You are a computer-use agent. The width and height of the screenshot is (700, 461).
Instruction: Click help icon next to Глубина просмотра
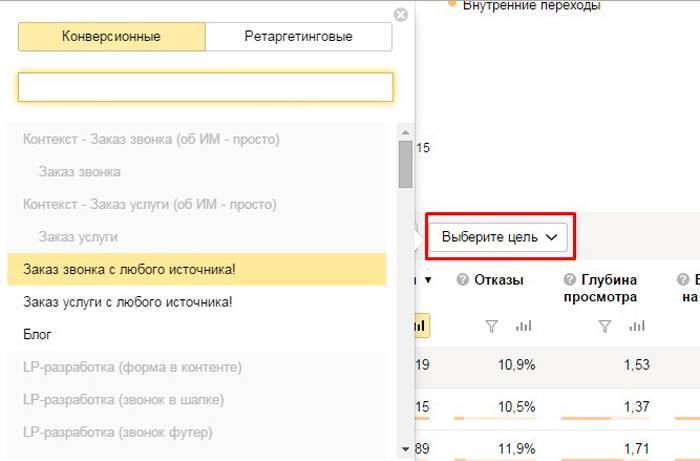coord(569,280)
